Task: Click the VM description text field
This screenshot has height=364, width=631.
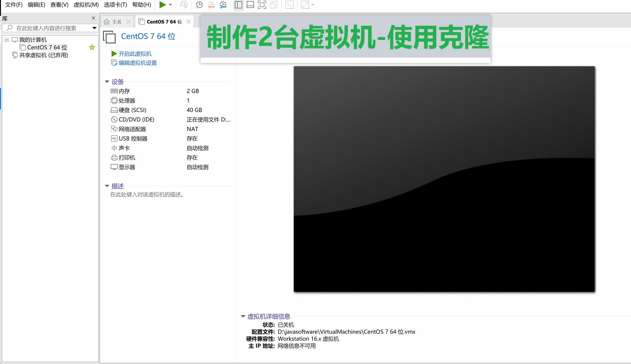Action: click(147, 195)
